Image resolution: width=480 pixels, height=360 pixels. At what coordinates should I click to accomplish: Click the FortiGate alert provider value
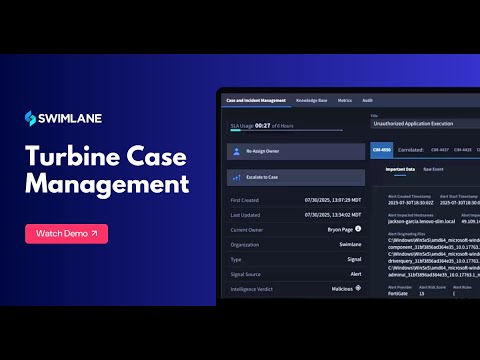click(398, 294)
